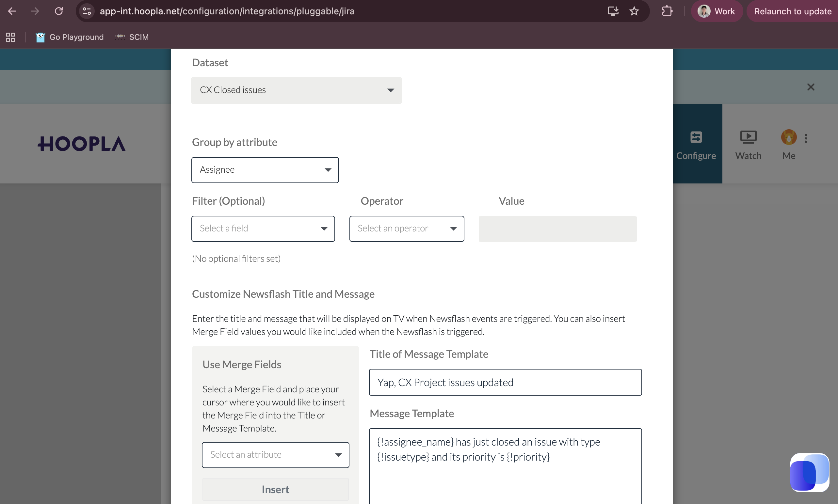Viewport: 838px width, 504px height.
Task: Click the install app icon in address bar
Action: click(613, 11)
